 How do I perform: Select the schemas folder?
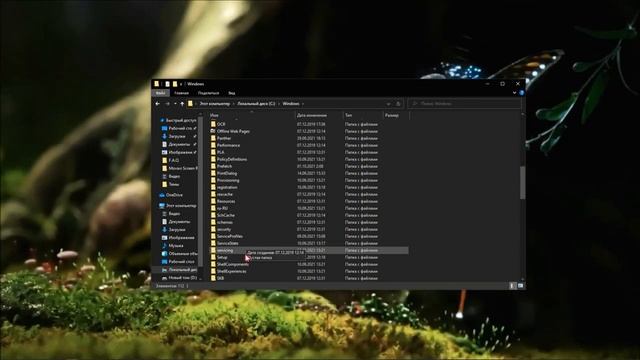click(224, 222)
